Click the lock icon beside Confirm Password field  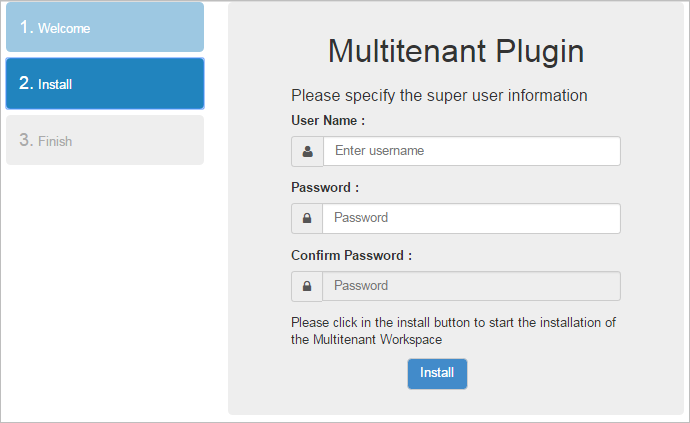307,286
